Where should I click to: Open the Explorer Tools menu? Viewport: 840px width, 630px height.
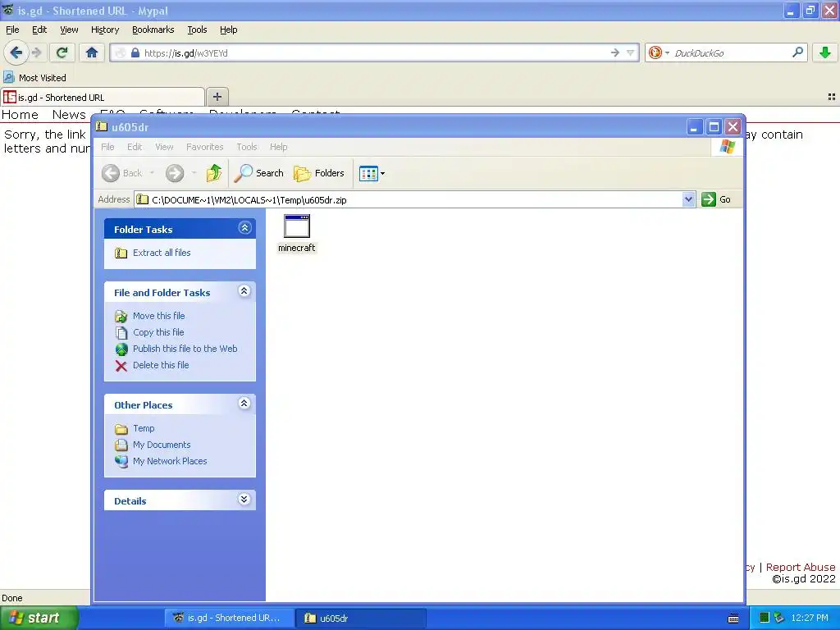[x=246, y=147]
